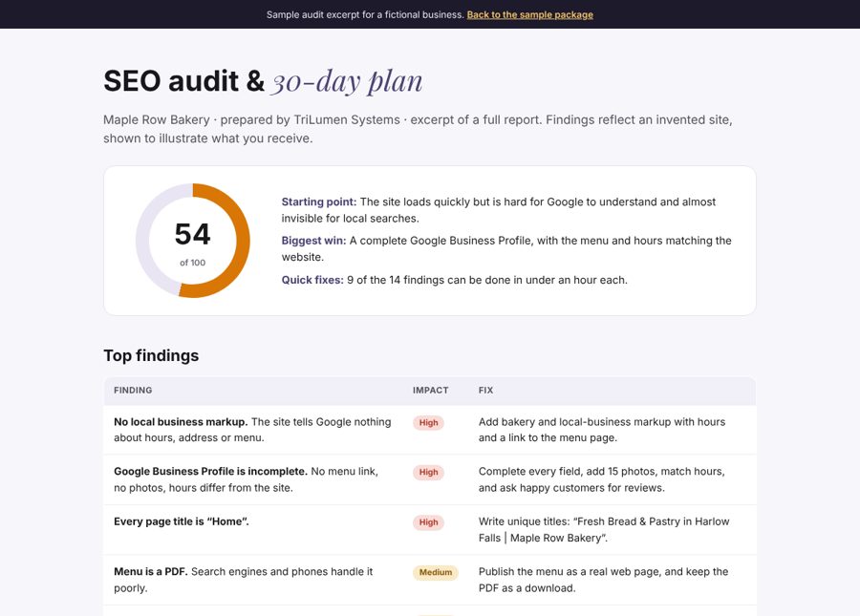This screenshot has height=616, width=860.
Task: Click 'Sample audit excerpt for a fictional business.' text
Action: click(365, 14)
